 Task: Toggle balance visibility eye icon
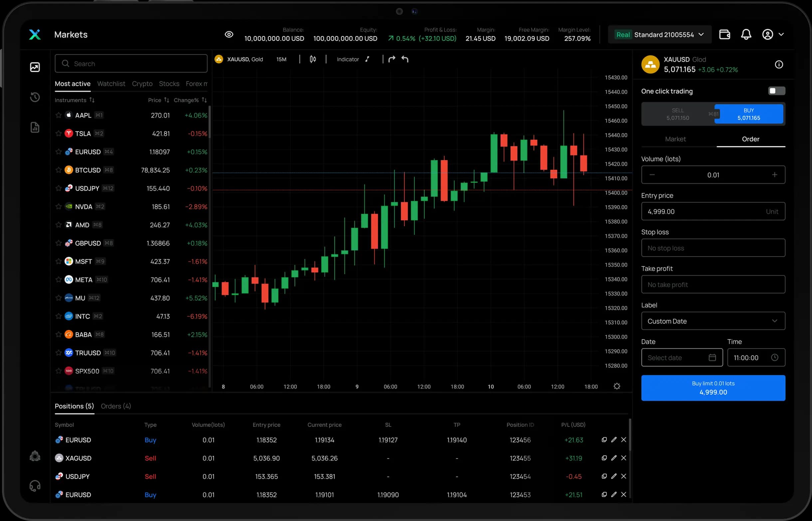point(229,35)
